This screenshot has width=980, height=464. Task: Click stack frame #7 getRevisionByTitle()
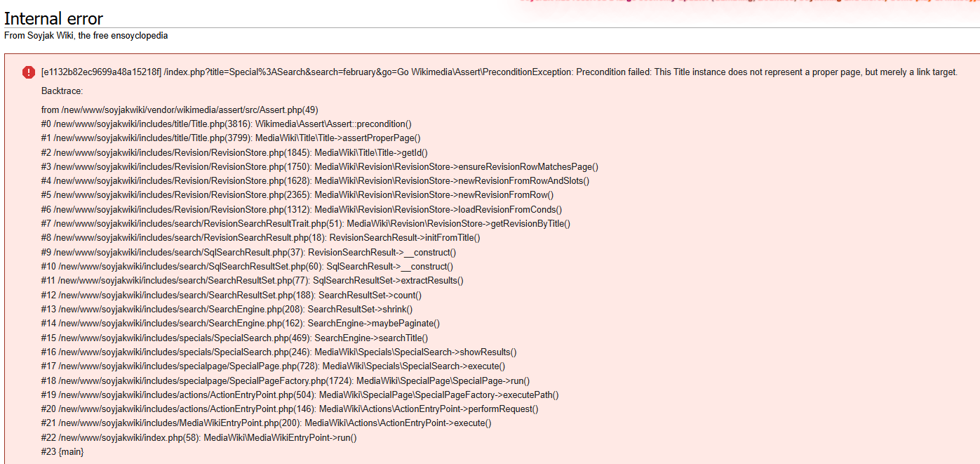tap(305, 224)
